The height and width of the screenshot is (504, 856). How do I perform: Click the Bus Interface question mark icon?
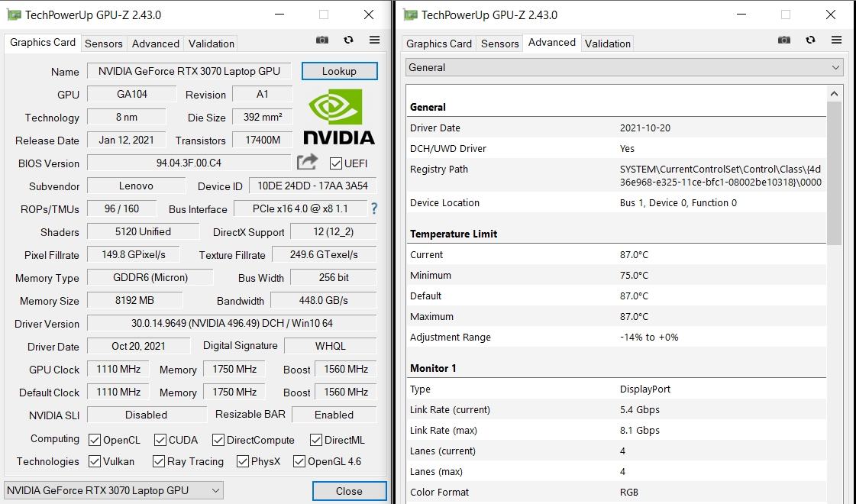click(374, 208)
